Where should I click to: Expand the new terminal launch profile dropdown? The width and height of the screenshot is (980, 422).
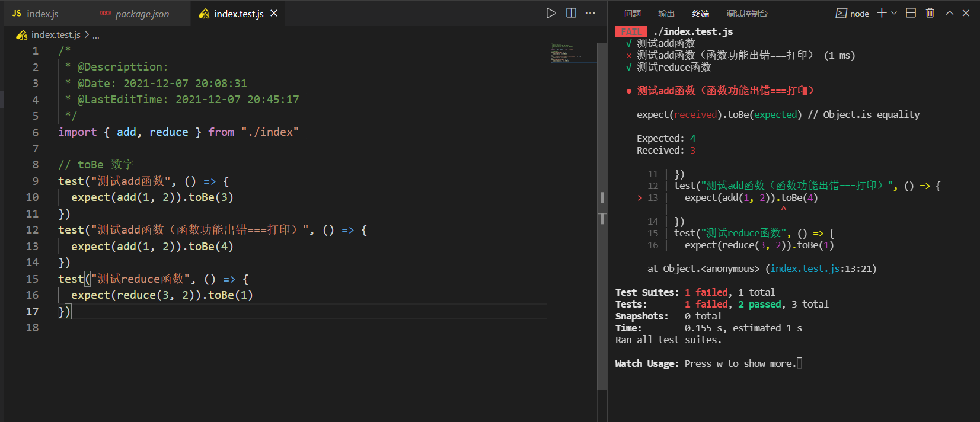click(x=894, y=13)
